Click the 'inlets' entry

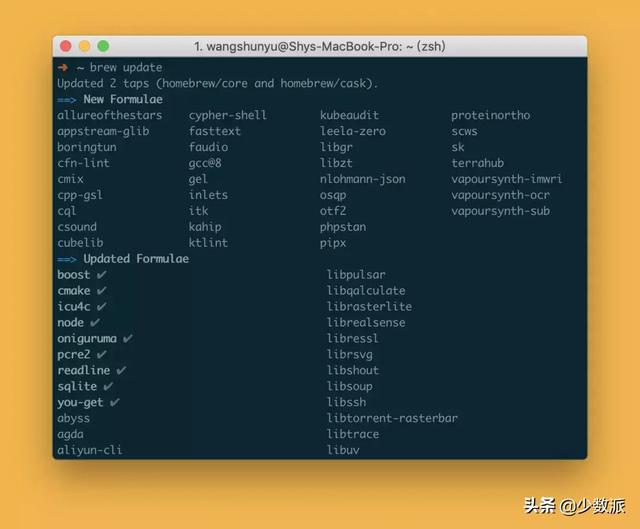(x=208, y=195)
